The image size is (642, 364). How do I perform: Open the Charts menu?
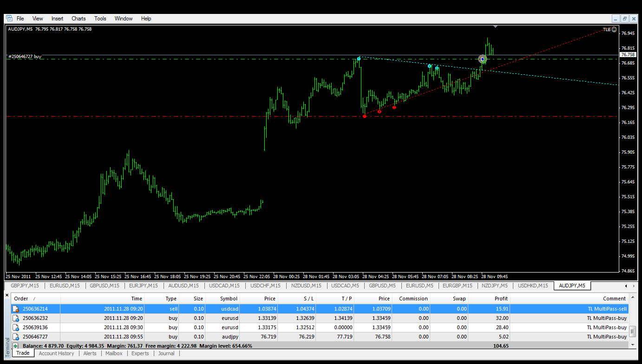pyautogui.click(x=79, y=19)
